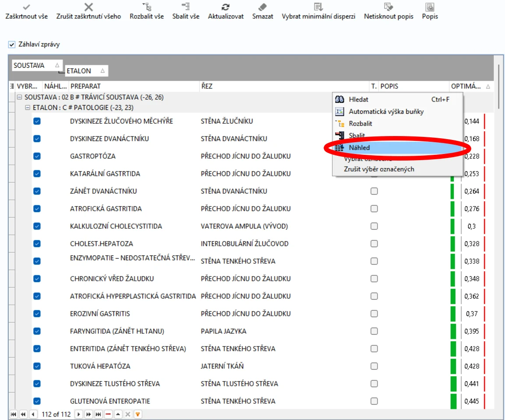
Task: Toggle the Záhlaví zprávy checkbox
Action: 11,44
